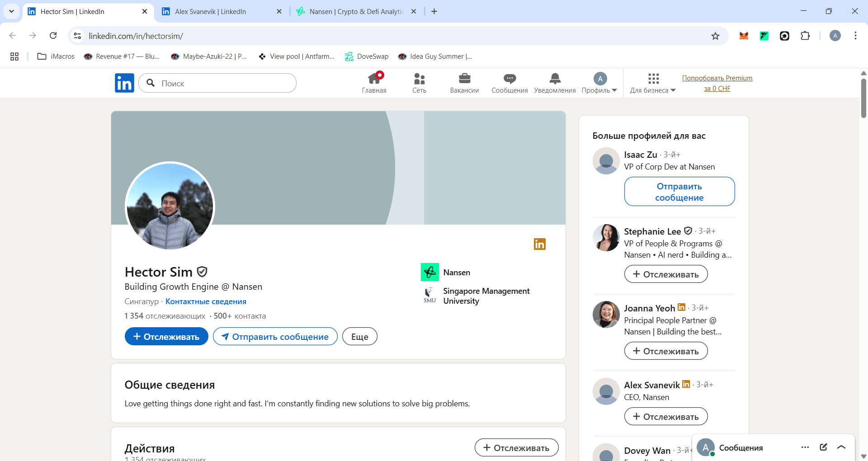Click the verification badge beside Hector Sim
Viewport: 868px width, 461px height.
click(202, 272)
